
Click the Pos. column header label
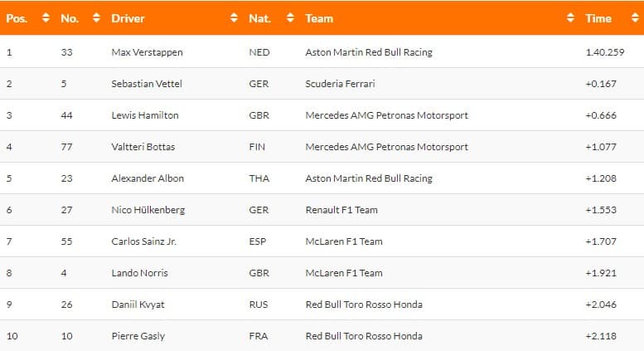(17, 18)
